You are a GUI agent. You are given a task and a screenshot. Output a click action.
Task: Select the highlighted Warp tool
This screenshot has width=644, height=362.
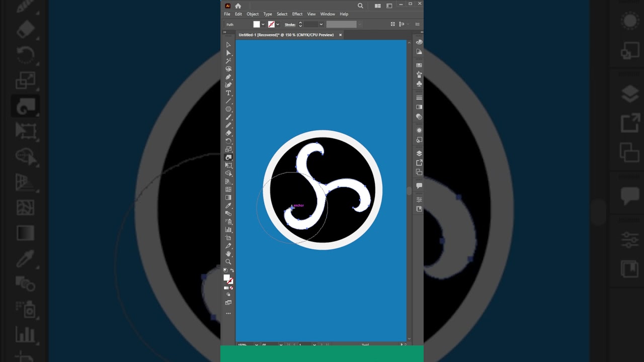(228, 157)
